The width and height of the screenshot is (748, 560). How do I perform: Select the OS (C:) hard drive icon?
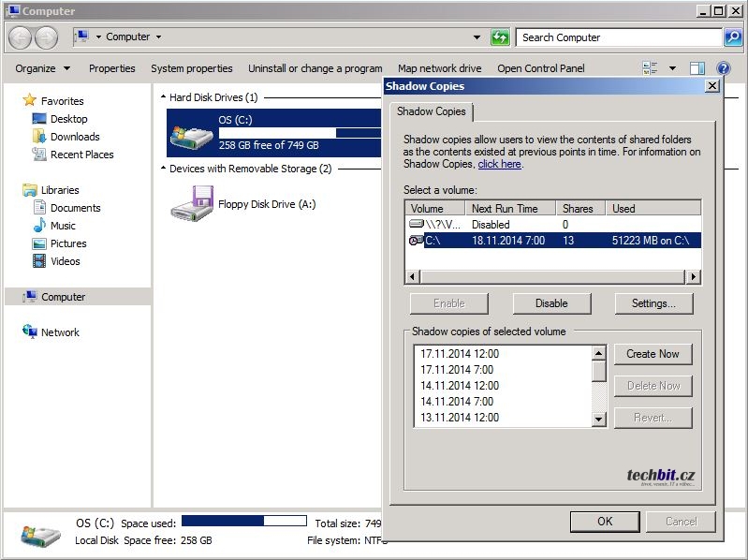coord(191,133)
